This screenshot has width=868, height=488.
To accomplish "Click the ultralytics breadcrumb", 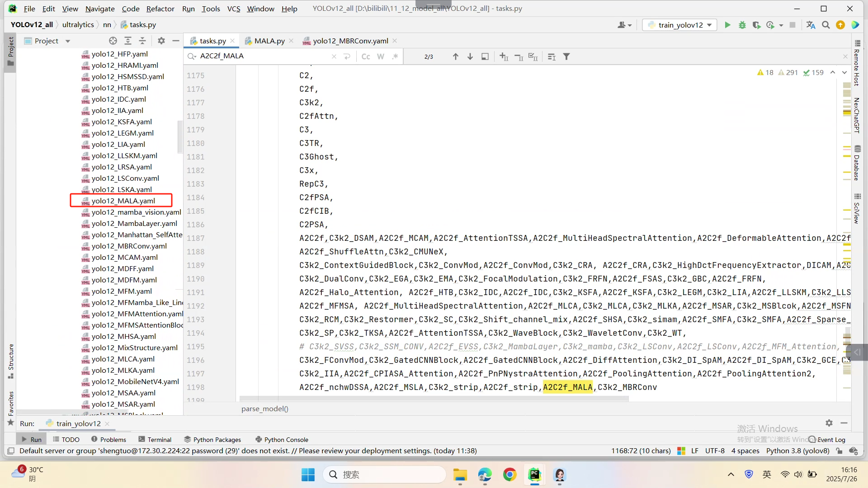I will coord(78,24).
